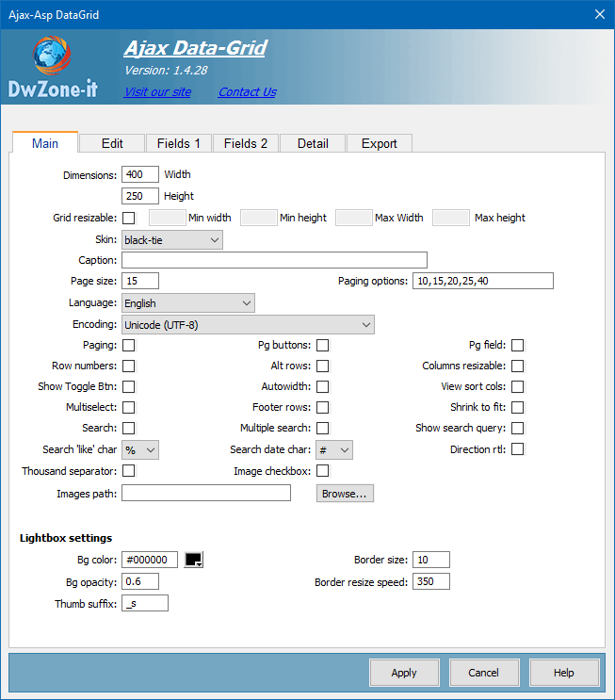Enable Multiple search option
615x700 pixels.
point(323,428)
